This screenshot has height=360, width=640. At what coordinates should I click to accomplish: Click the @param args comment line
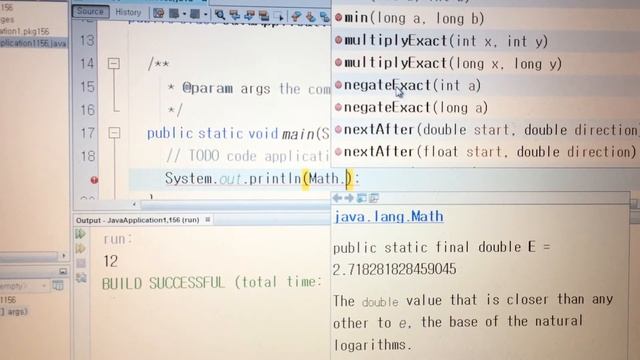point(249,89)
